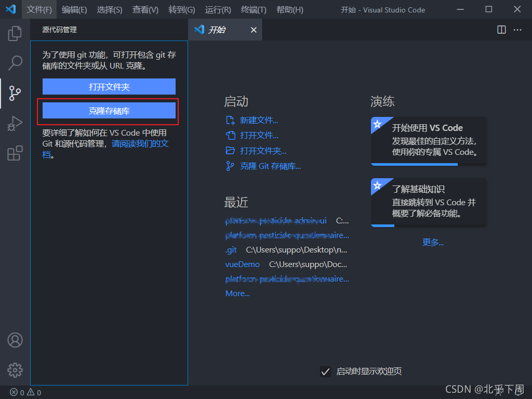Click the star badge on 了解基础知识 card
Image resolution: width=532 pixels, height=399 pixels.
[x=377, y=185]
